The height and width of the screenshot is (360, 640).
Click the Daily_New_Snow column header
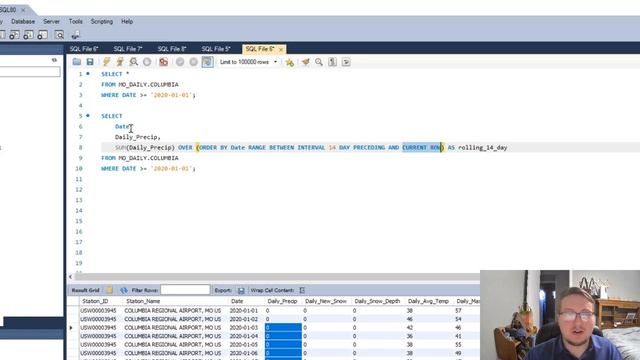(x=326, y=301)
